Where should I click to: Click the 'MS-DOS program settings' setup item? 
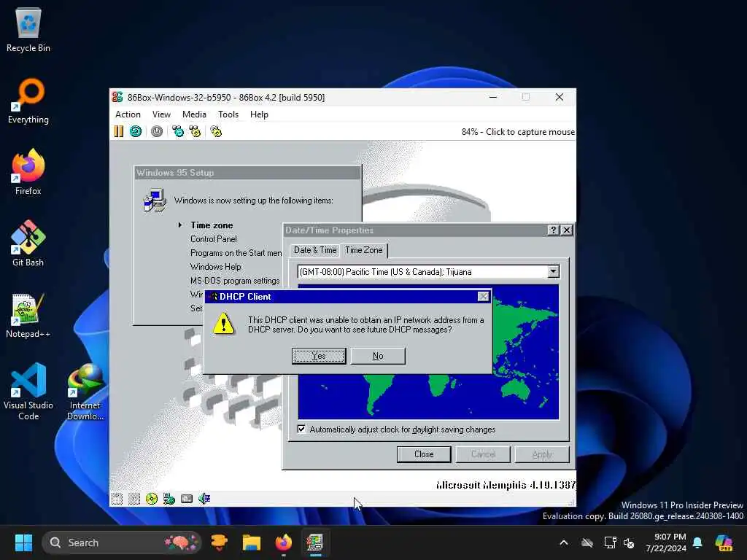tap(235, 281)
